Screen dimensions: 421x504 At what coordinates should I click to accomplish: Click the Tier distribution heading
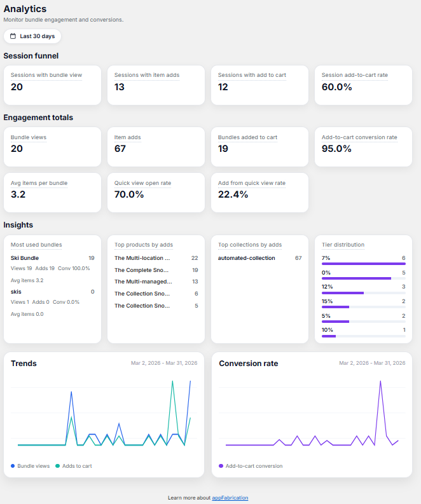click(343, 245)
